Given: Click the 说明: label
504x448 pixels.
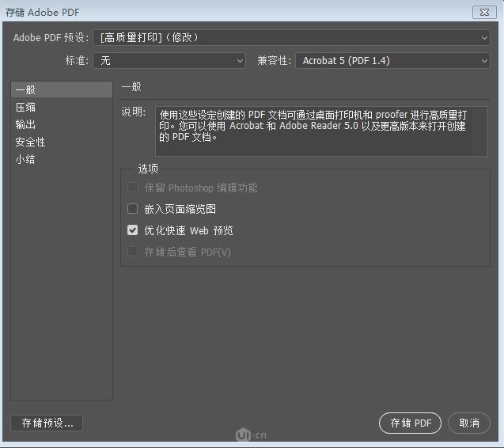Looking at the screenshot, I should click(x=134, y=112).
